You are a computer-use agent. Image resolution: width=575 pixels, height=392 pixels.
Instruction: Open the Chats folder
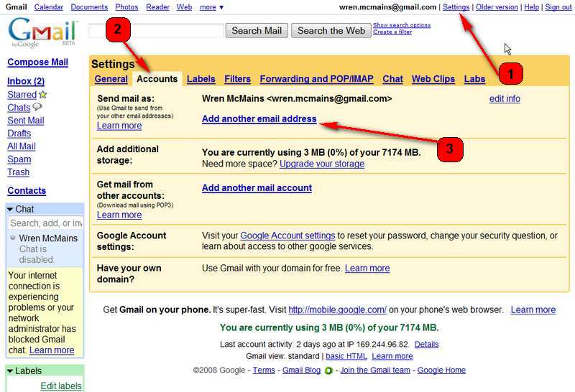click(x=19, y=108)
